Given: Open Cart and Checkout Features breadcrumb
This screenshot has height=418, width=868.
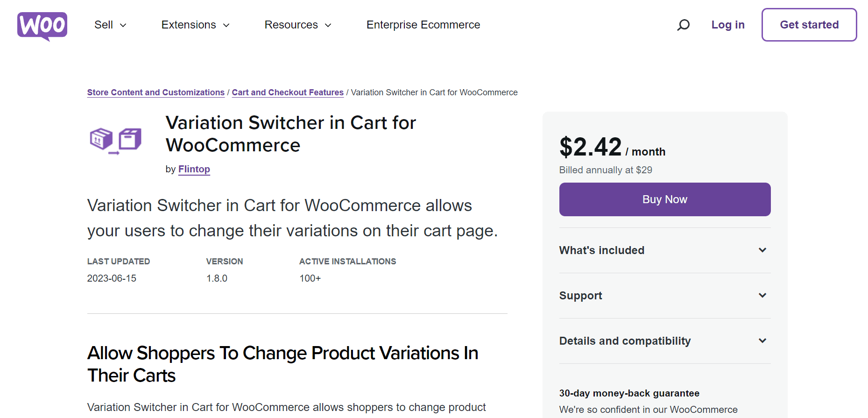Looking at the screenshot, I should [288, 92].
